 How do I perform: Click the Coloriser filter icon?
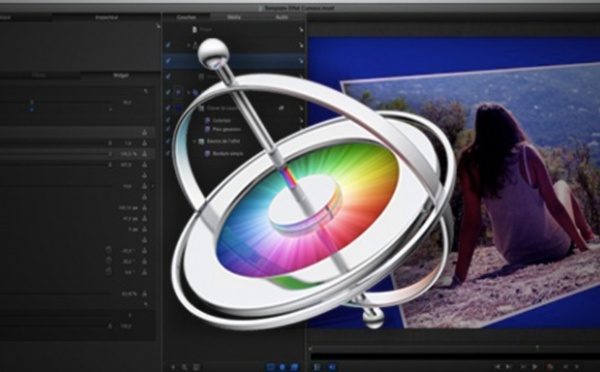pyautogui.click(x=207, y=120)
